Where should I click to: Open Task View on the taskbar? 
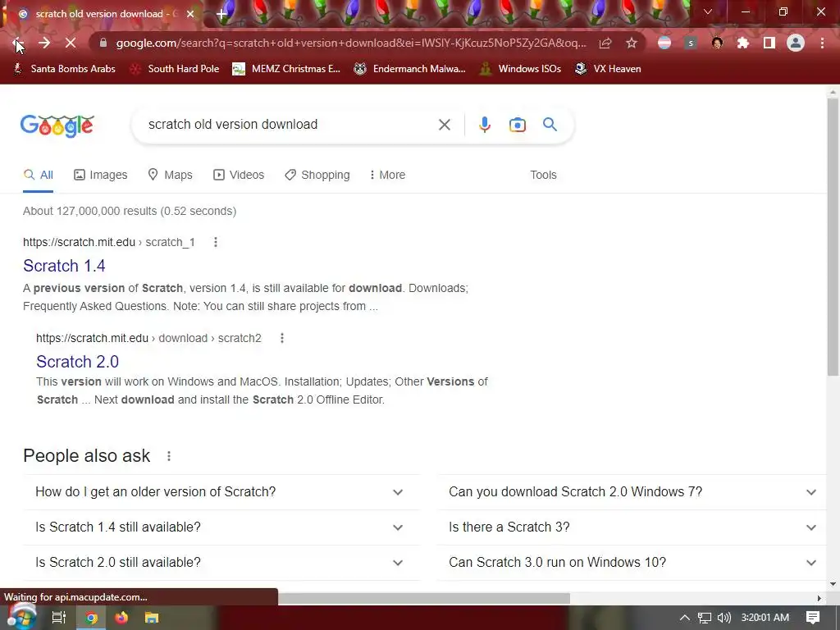pos(59,618)
